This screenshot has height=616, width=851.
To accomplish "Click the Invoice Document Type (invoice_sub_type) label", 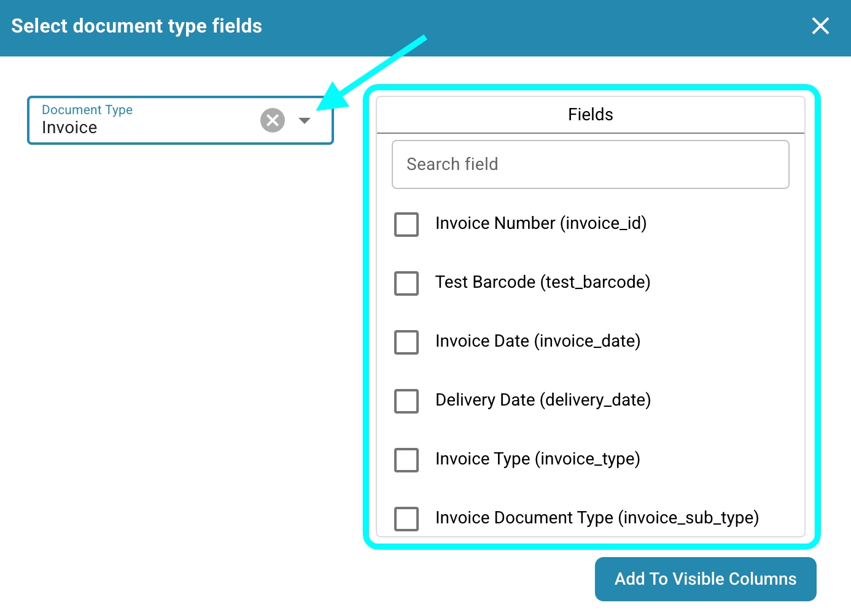I will [x=597, y=518].
